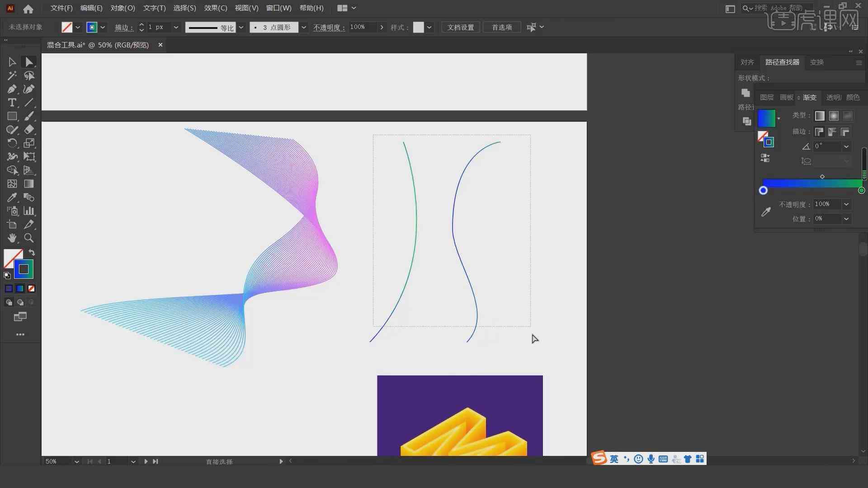Open variable width profile dropdown
The image size is (868, 488).
241,28
